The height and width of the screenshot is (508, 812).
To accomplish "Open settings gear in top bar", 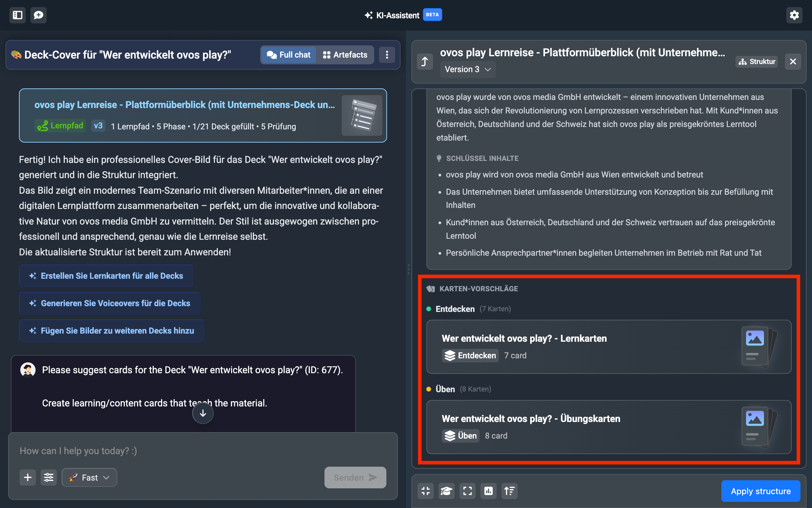I will click(794, 15).
